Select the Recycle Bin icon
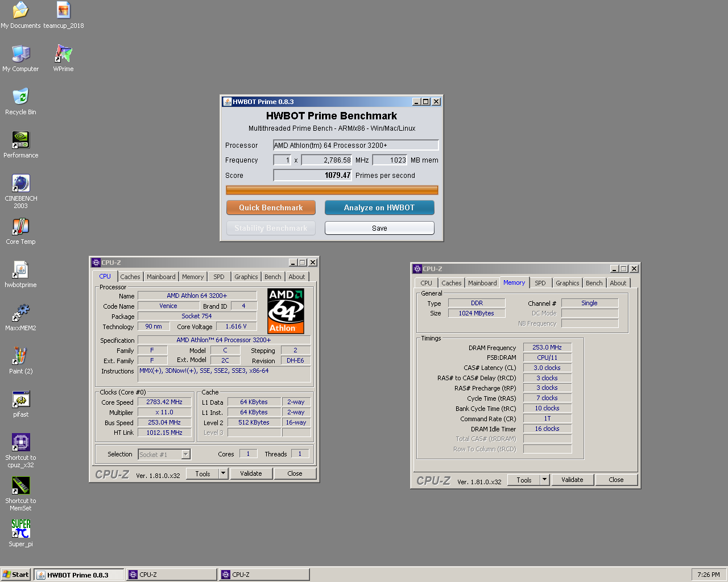Image resolution: width=728 pixels, height=582 pixels. click(20, 102)
